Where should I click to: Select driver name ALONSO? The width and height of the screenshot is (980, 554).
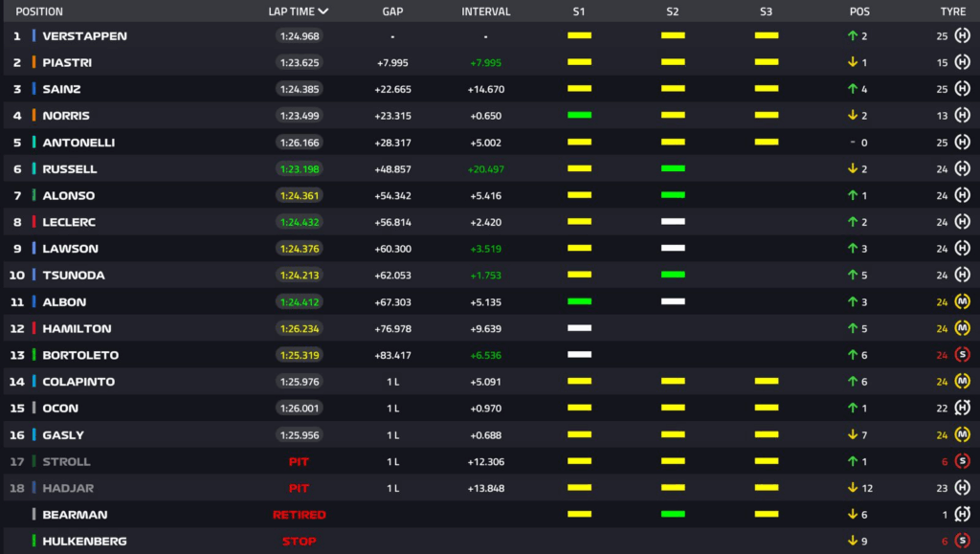[68, 196]
